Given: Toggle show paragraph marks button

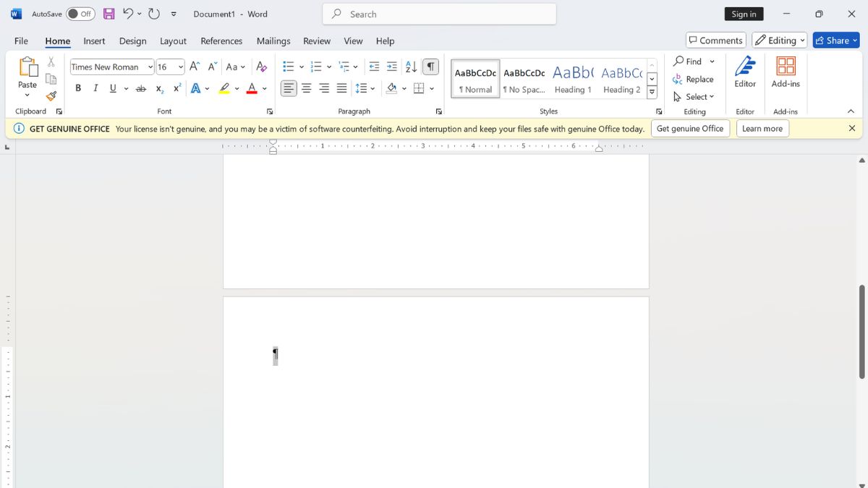Looking at the screenshot, I should 430,67.
